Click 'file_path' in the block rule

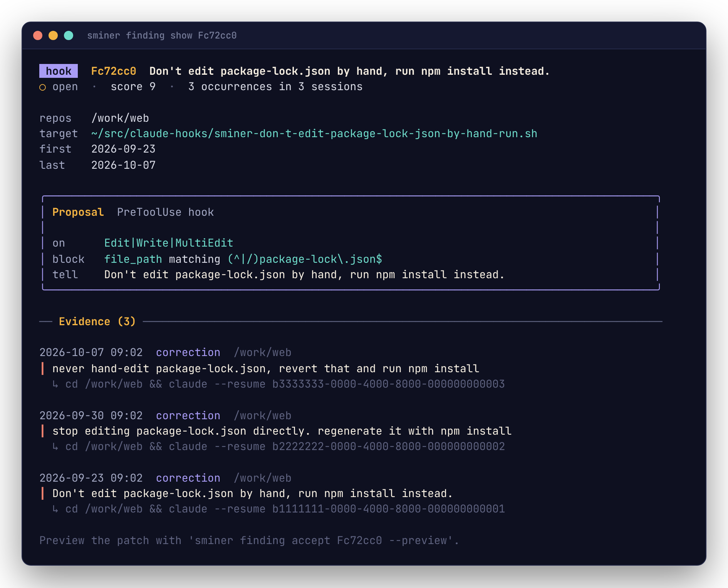tap(133, 259)
